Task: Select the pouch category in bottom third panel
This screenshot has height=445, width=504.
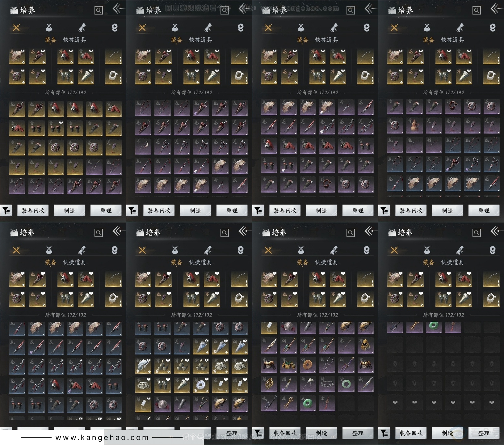Action: pyautogui.click(x=301, y=250)
